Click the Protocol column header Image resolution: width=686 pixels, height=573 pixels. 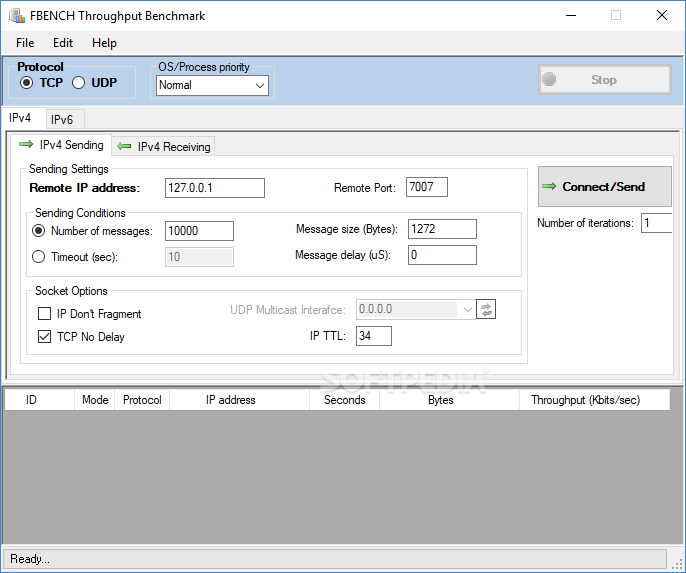pyautogui.click(x=142, y=400)
